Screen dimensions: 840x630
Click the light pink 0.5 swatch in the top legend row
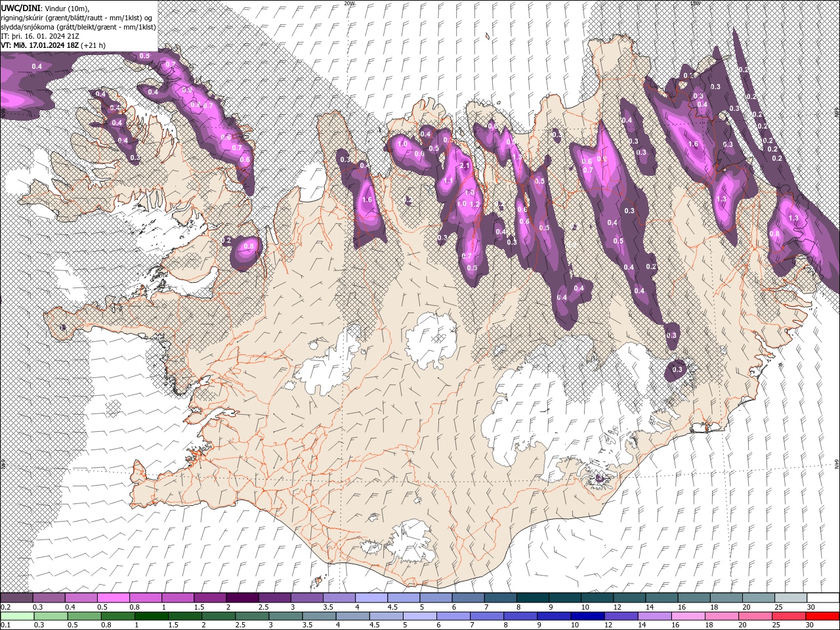point(114,598)
